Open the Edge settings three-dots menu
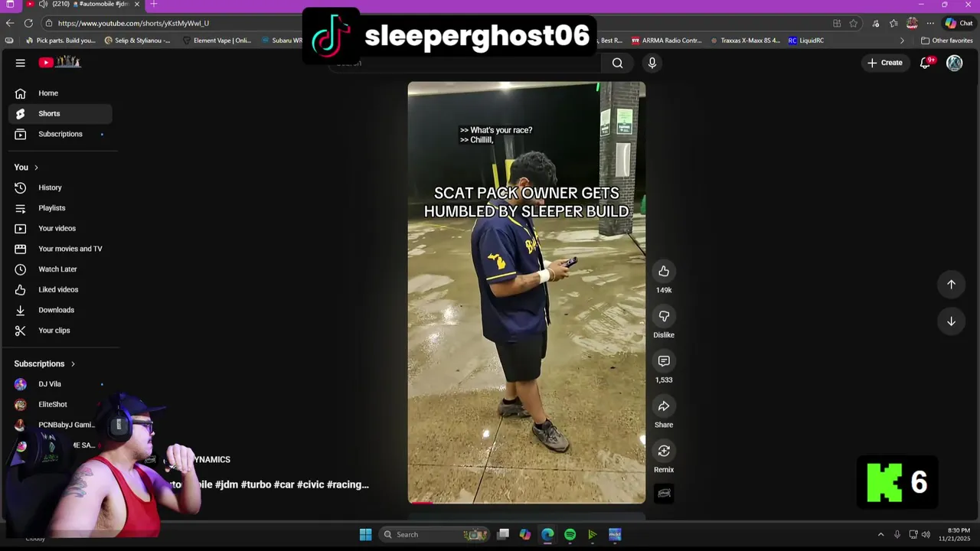 click(930, 23)
